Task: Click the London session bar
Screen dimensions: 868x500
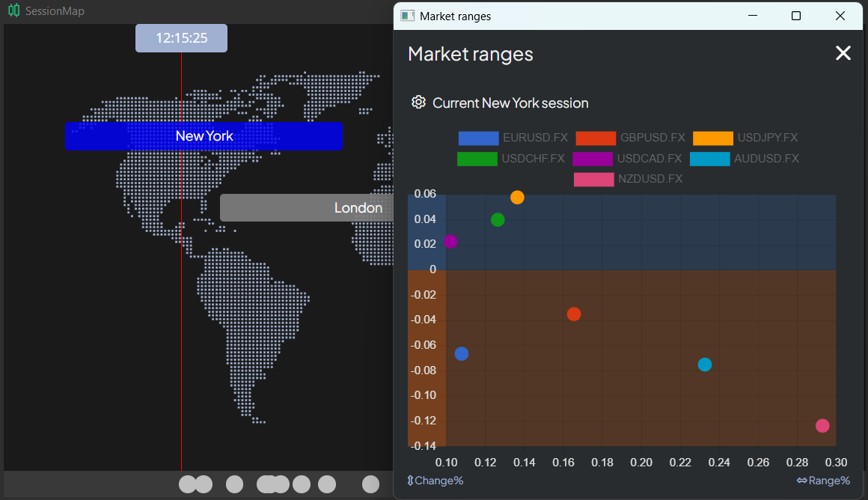Action: tap(307, 207)
